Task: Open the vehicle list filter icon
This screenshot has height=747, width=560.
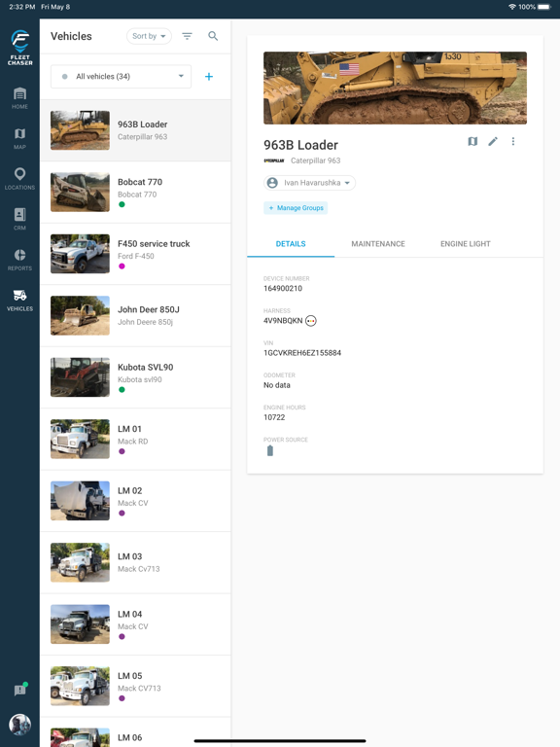Action: (187, 36)
